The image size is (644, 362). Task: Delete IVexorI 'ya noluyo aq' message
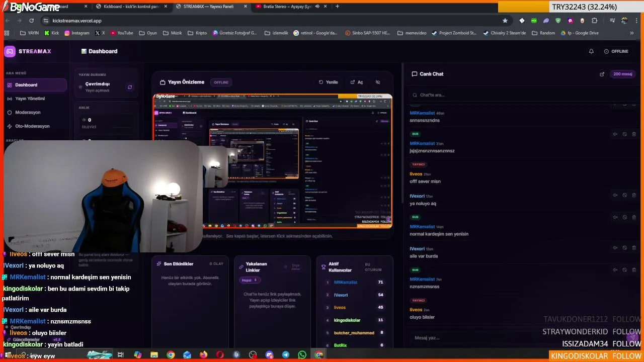click(634, 195)
